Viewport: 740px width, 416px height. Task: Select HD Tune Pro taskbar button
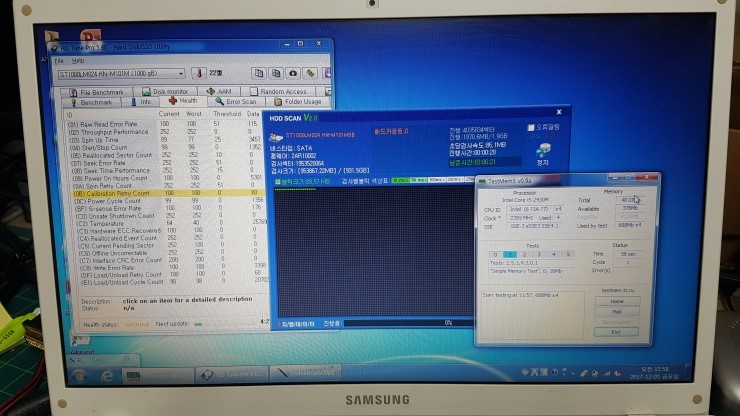231,375
